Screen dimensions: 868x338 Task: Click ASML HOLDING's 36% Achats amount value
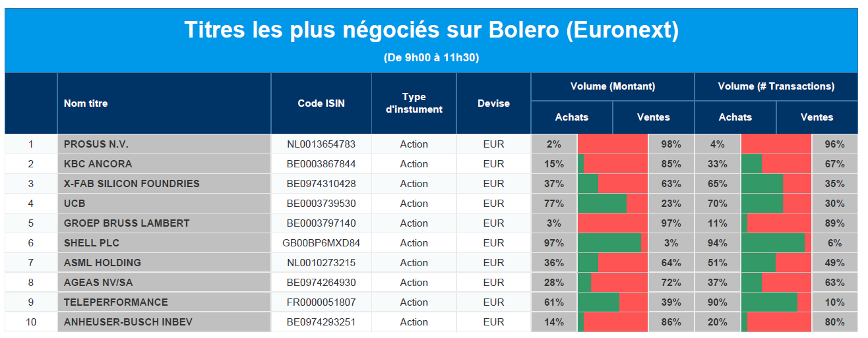pyautogui.click(x=554, y=263)
